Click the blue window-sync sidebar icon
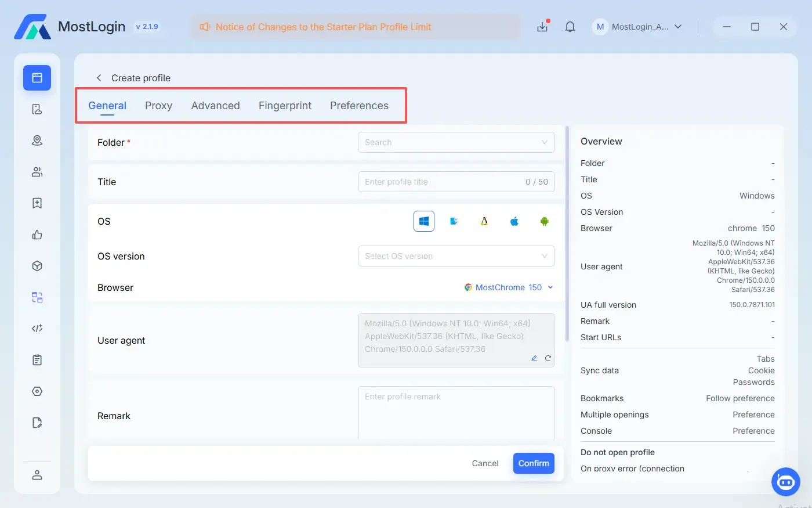Image resolution: width=812 pixels, height=508 pixels. [37, 297]
